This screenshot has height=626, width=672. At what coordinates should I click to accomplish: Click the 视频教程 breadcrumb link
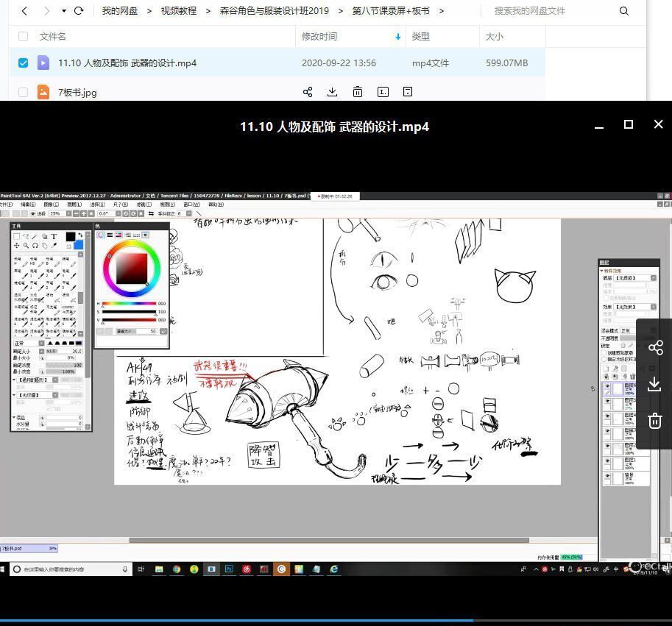tap(179, 10)
